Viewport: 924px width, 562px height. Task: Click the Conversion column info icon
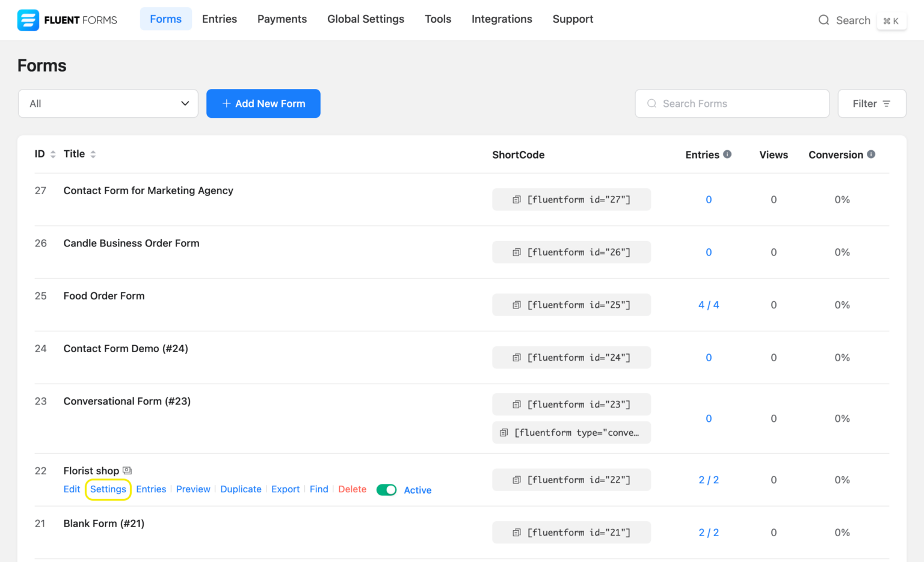[871, 154]
